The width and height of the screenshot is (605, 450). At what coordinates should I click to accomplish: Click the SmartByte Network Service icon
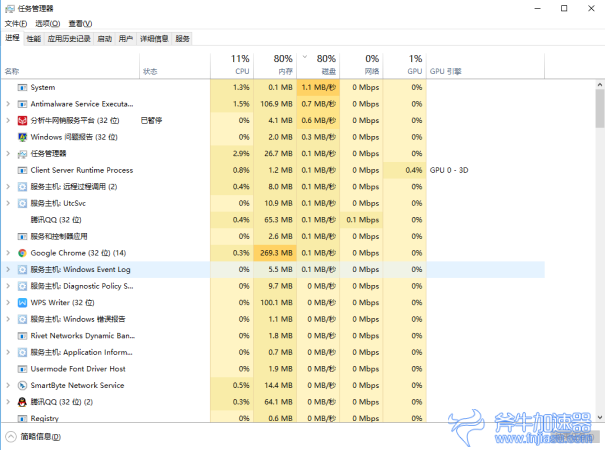point(22,386)
